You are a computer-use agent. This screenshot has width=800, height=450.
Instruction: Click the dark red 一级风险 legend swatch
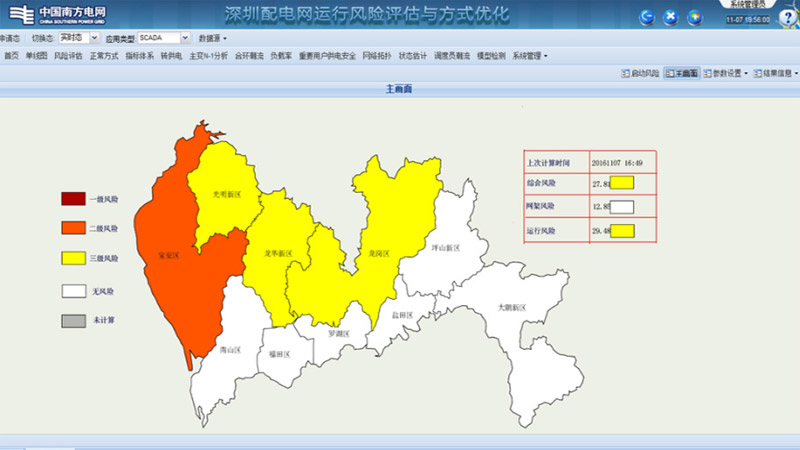pos(74,198)
